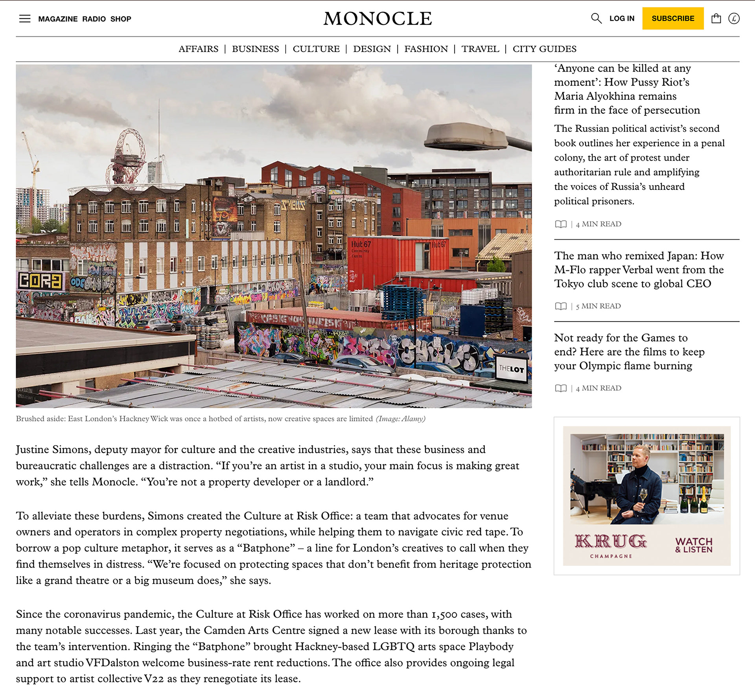Click the Krug Champagne advertisement
The height and width of the screenshot is (700, 755).
coord(646,496)
